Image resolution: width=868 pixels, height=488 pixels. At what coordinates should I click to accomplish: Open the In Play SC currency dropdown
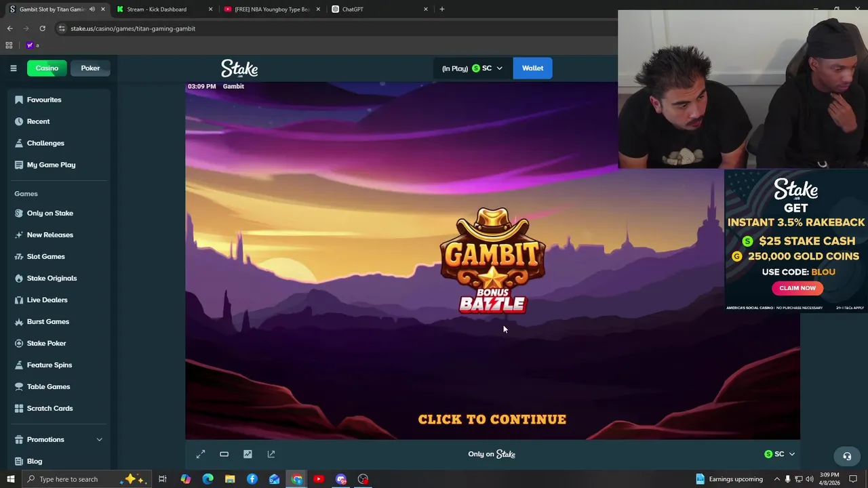(x=472, y=68)
